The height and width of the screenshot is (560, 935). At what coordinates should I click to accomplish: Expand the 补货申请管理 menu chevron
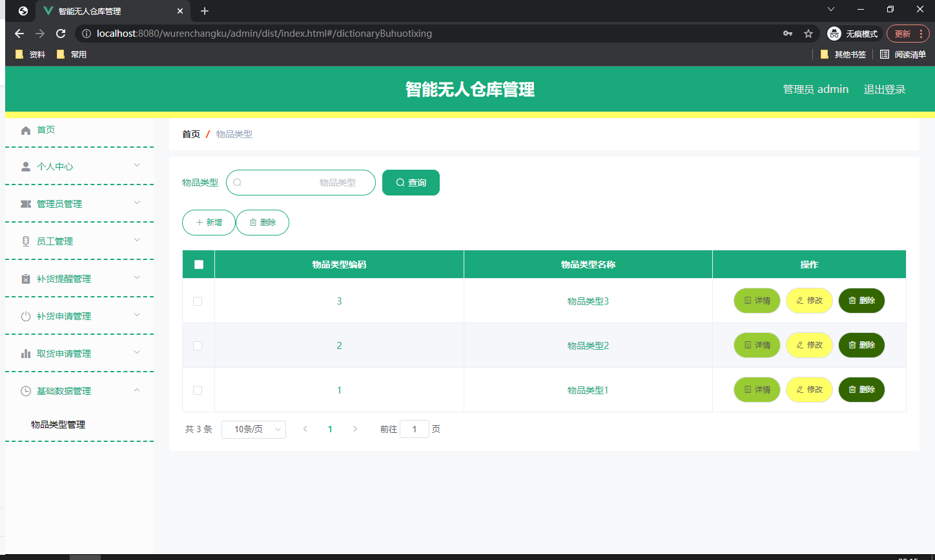click(137, 315)
